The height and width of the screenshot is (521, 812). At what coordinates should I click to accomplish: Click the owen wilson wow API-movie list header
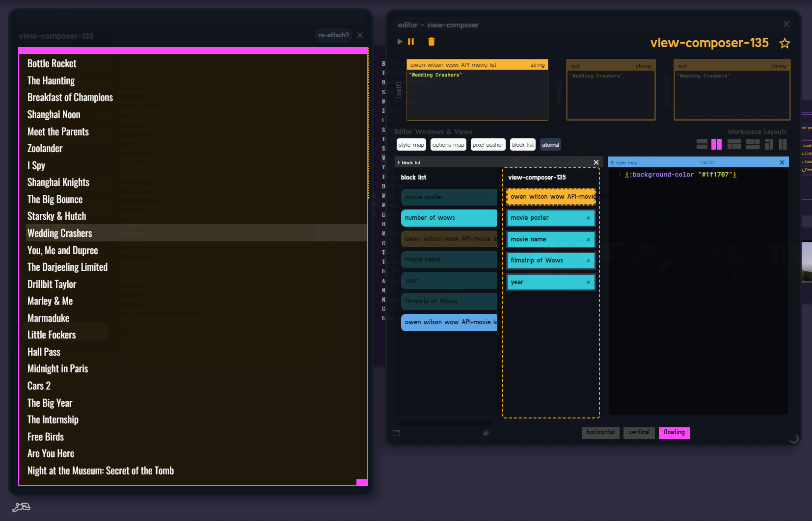click(x=477, y=65)
